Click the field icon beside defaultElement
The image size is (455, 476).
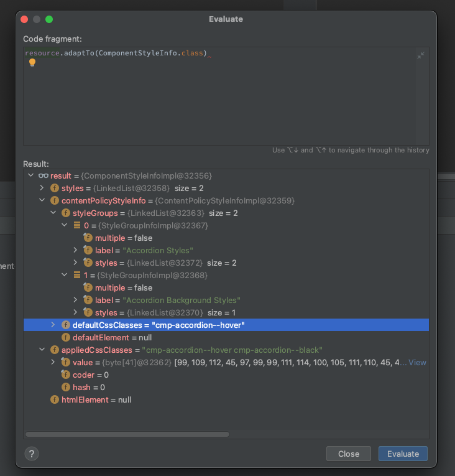(x=66, y=337)
